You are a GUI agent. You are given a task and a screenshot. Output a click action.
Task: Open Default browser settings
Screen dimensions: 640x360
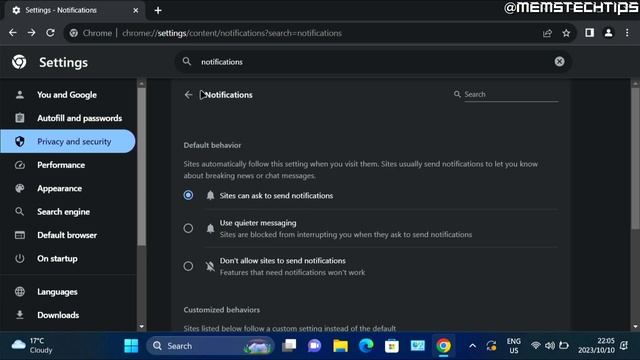click(x=68, y=235)
